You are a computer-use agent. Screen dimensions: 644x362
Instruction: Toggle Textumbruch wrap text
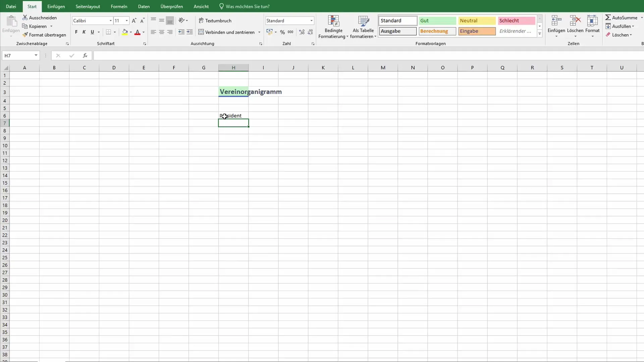tap(215, 20)
